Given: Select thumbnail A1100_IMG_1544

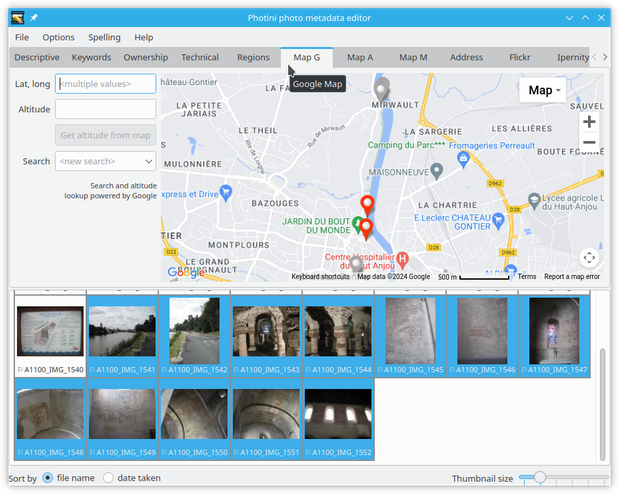Looking at the screenshot, I should (x=338, y=336).
